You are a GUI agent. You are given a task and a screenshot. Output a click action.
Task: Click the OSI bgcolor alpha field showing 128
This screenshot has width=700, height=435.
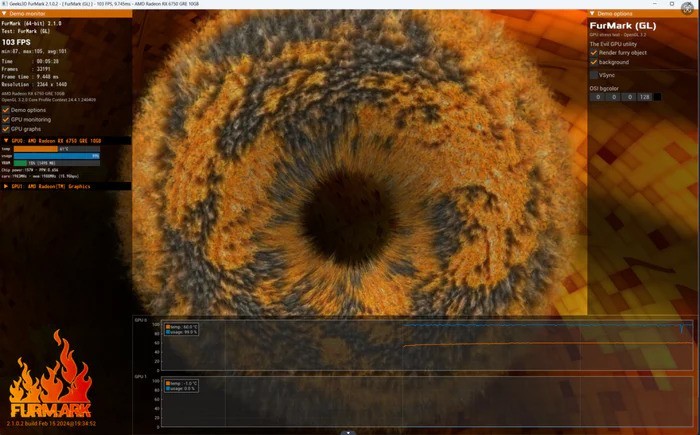click(644, 97)
